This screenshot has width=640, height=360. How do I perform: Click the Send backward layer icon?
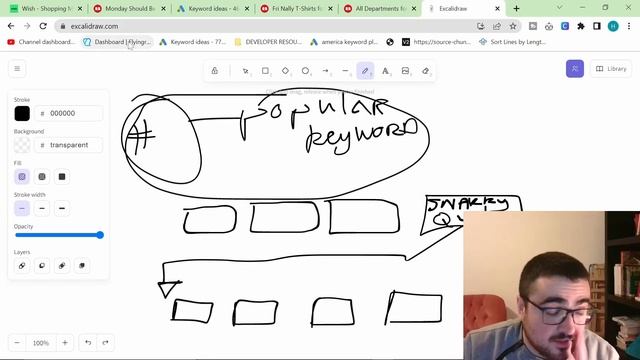tap(42, 266)
